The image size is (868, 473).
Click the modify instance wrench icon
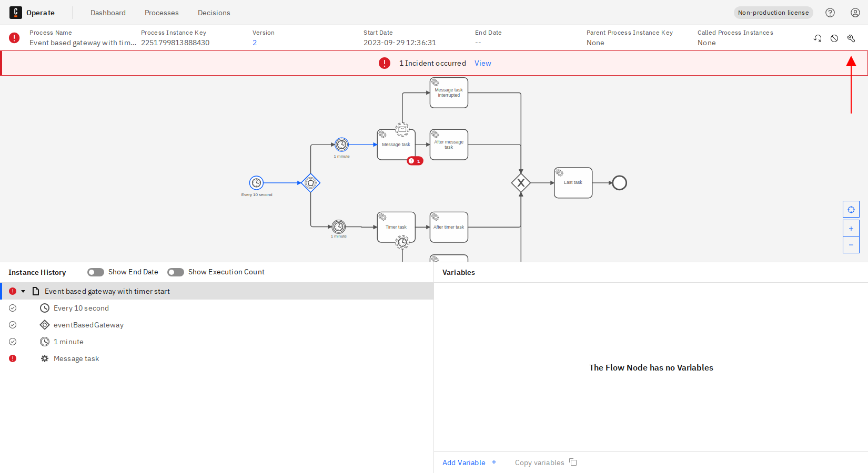pyautogui.click(x=851, y=38)
